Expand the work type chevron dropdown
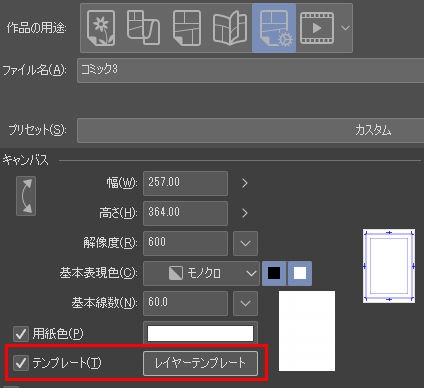 point(345,28)
